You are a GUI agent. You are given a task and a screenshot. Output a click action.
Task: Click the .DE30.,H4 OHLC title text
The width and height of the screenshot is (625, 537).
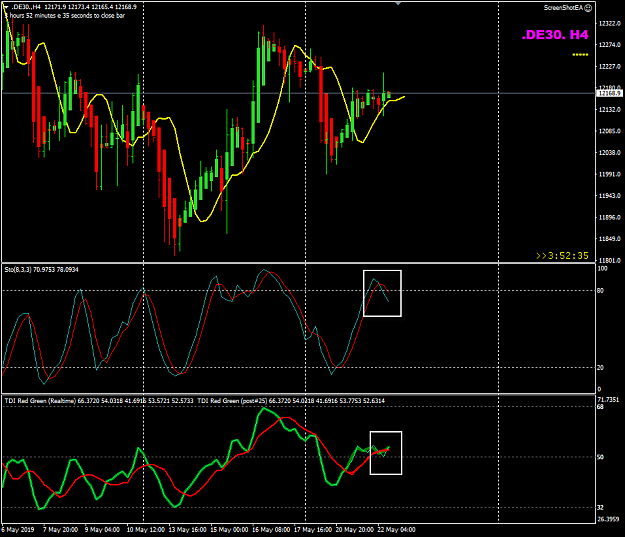[74, 7]
